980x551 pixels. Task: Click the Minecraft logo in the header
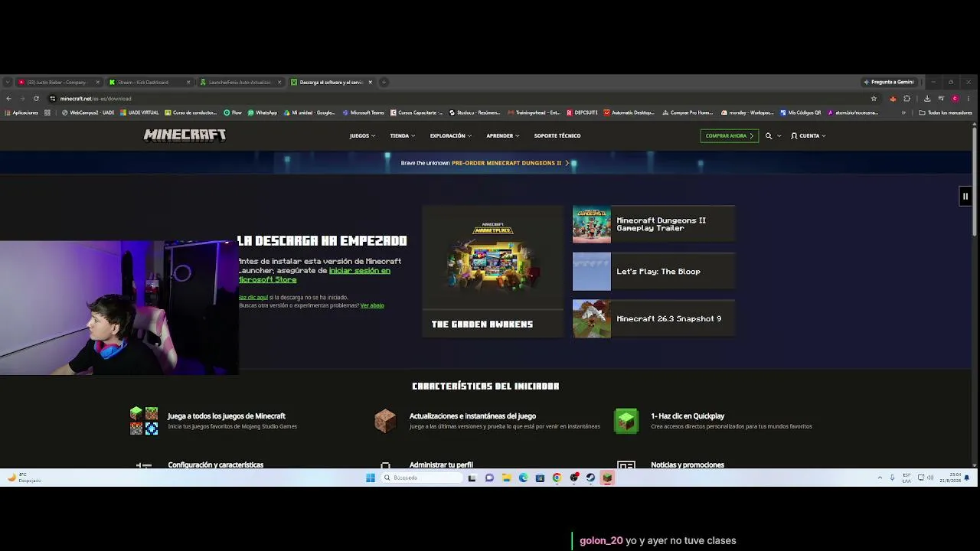(185, 135)
